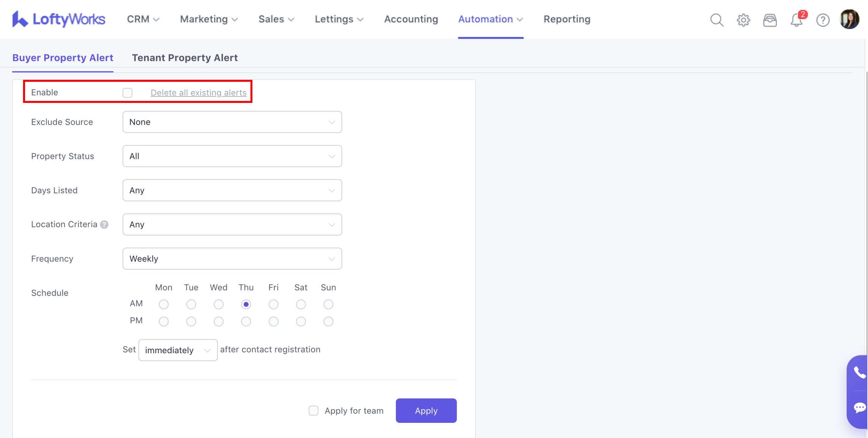The height and width of the screenshot is (438, 868).
Task: Click Delete all existing alerts link
Action: [198, 93]
